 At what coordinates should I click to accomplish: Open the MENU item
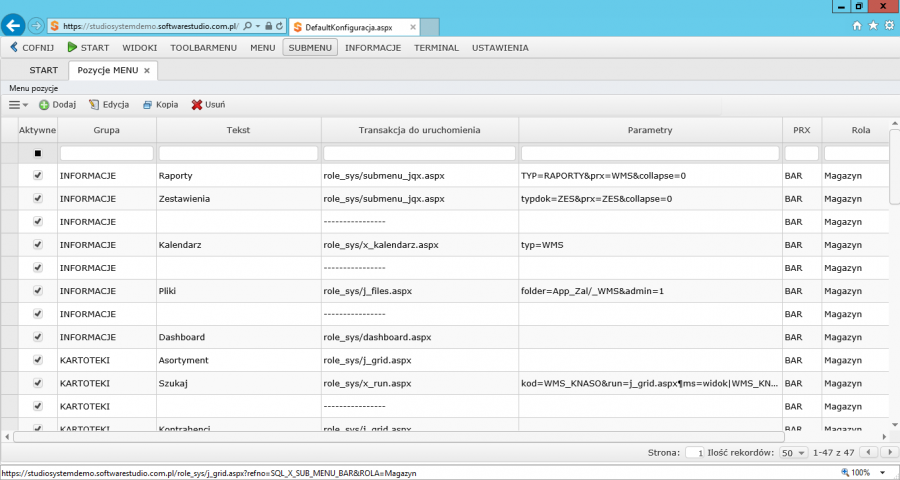pos(262,48)
